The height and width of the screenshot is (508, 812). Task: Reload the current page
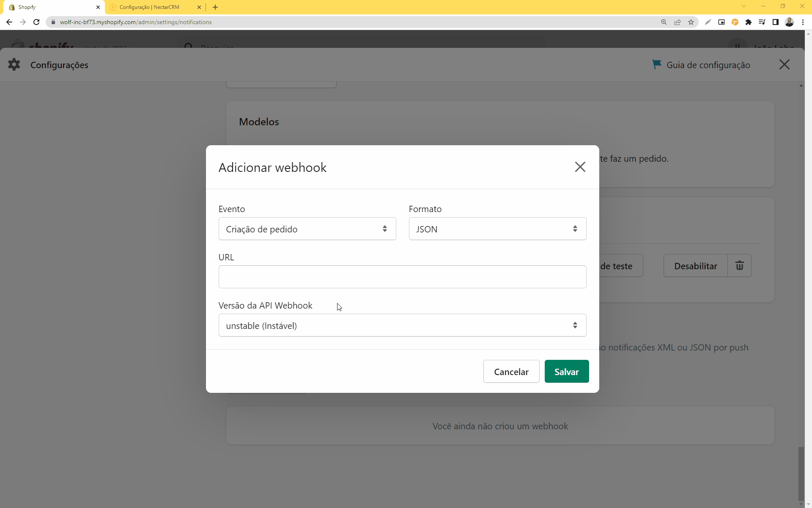point(36,22)
